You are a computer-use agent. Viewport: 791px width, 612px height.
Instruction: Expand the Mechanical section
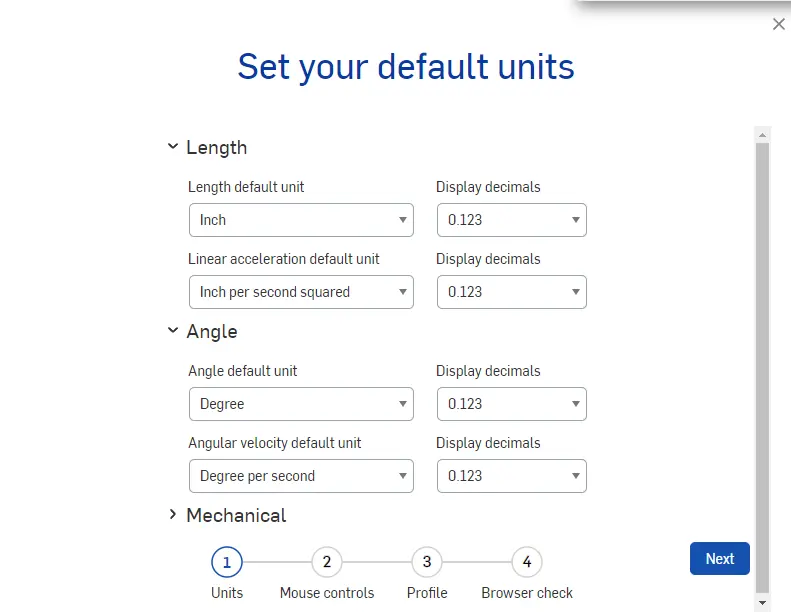[x=173, y=515]
